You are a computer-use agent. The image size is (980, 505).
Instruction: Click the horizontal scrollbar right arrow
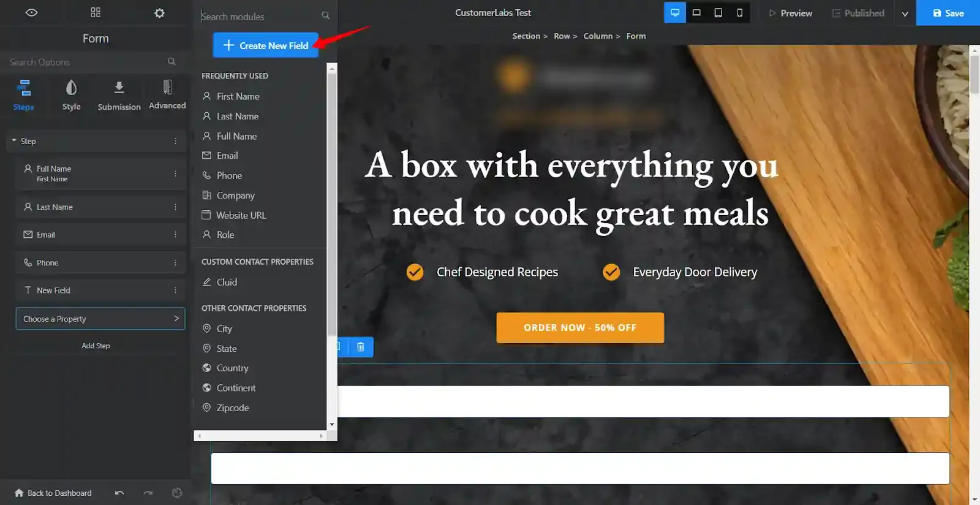(321, 436)
